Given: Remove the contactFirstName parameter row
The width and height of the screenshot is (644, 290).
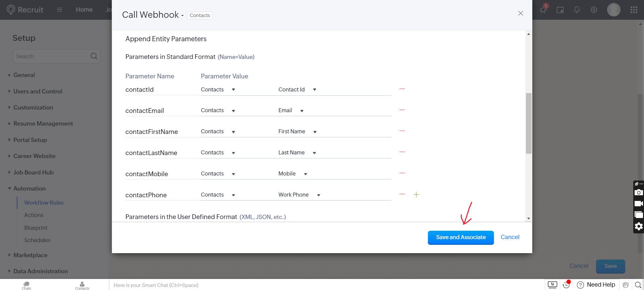Looking at the screenshot, I should click(402, 131).
